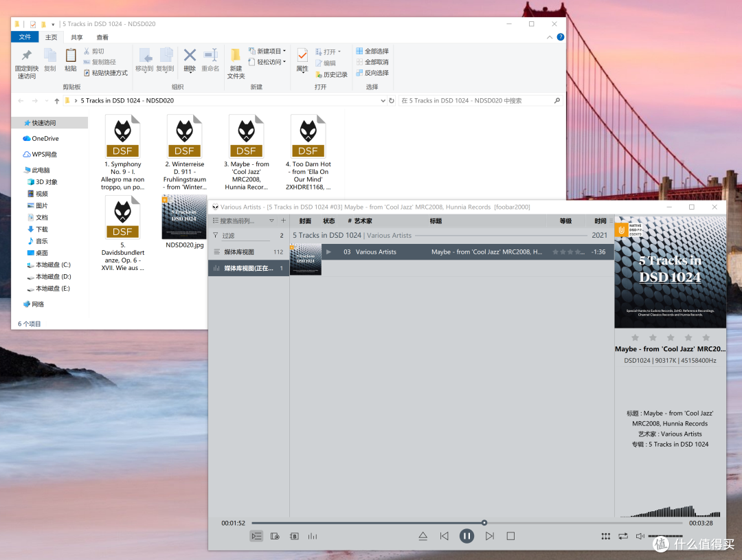Screen dimensions: 742x560
Task: Click 全部选择 select all
Action: click(x=372, y=51)
